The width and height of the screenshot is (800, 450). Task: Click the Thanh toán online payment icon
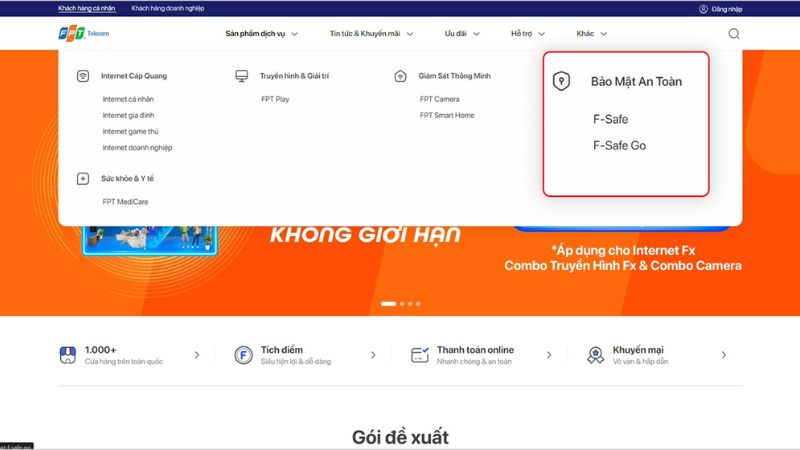(x=420, y=355)
